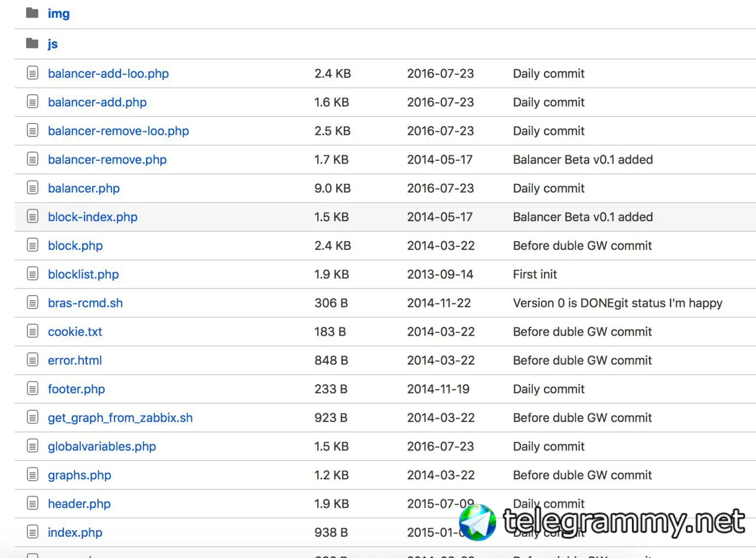This screenshot has width=756, height=558.
Task: Open index.php file
Action: coord(74,533)
